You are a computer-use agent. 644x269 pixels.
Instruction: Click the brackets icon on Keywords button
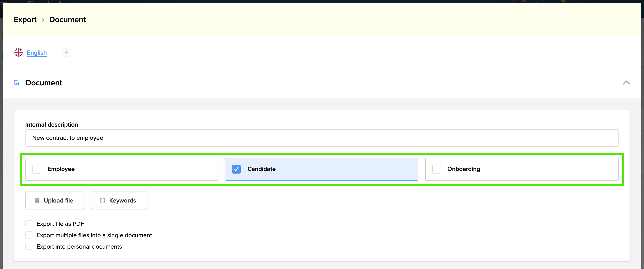(x=103, y=201)
